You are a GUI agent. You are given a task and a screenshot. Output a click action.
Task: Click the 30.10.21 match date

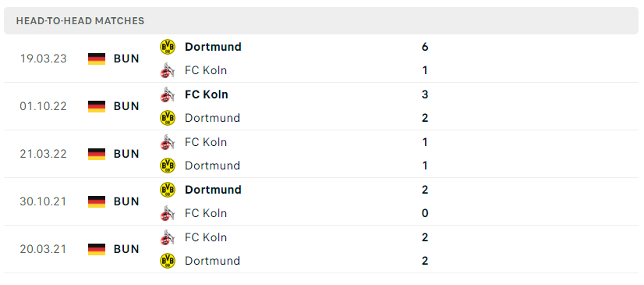(43, 201)
